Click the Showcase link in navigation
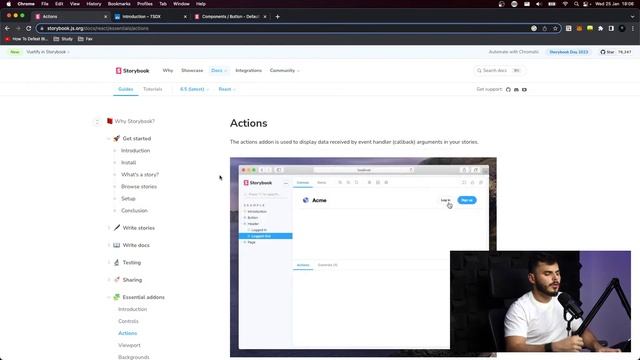Image resolution: width=640 pixels, height=360 pixels. coord(192,71)
